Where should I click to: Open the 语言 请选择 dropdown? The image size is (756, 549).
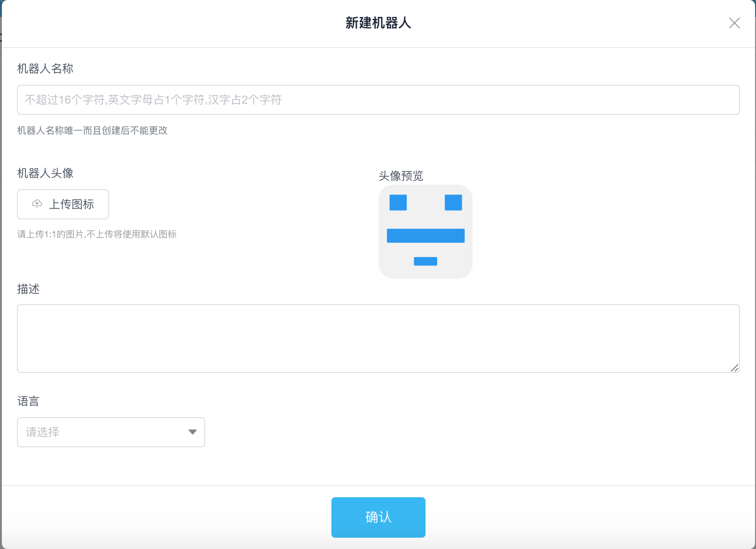111,432
